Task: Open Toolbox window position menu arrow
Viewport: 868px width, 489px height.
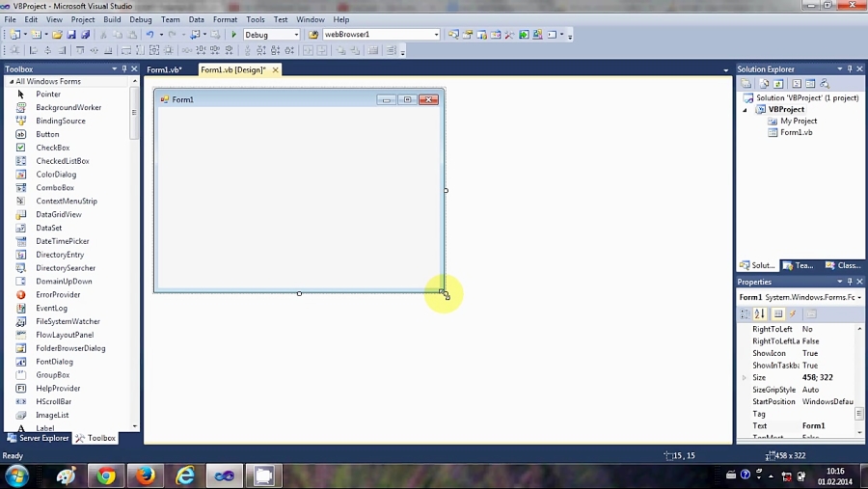Action: click(x=114, y=68)
